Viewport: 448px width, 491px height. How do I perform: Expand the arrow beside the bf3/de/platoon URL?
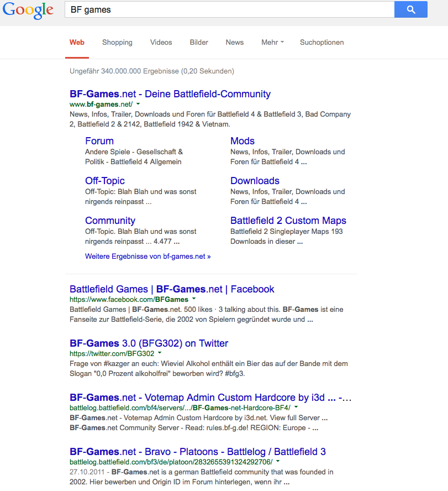[278, 461]
